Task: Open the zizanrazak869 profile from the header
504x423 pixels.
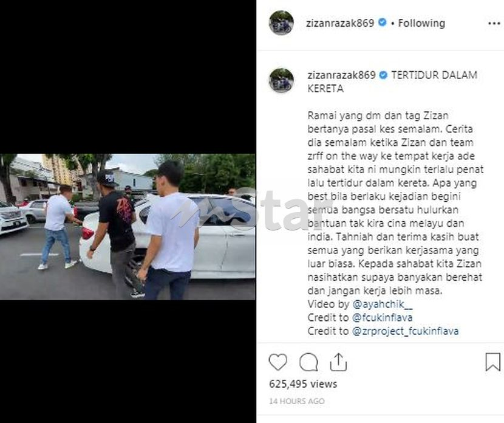Action: [x=340, y=23]
